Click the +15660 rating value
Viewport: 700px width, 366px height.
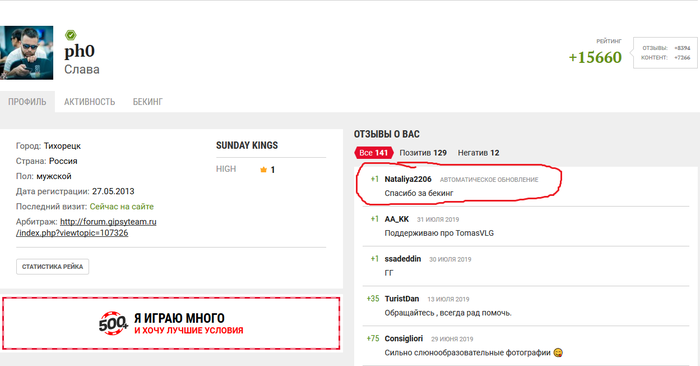[x=595, y=57]
